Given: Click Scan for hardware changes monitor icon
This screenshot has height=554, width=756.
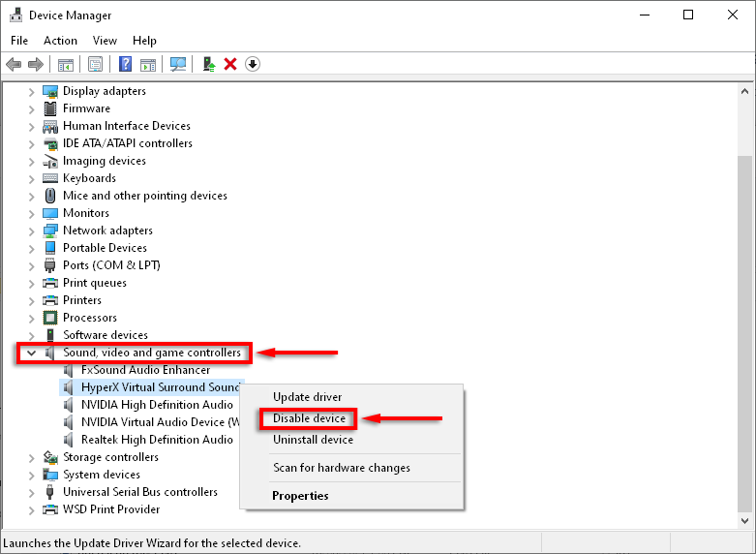Looking at the screenshot, I should (177, 64).
